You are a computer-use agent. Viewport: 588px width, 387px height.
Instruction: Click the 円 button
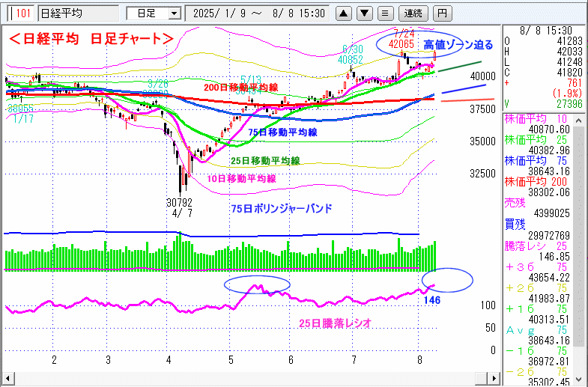pyautogui.click(x=443, y=14)
